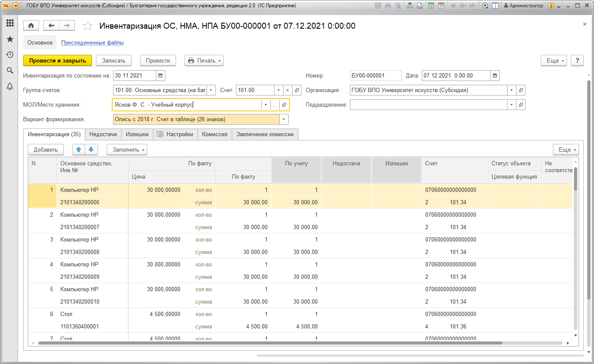This screenshot has height=364, width=594.
Task: Add document to favorites star outline
Action: click(87, 26)
